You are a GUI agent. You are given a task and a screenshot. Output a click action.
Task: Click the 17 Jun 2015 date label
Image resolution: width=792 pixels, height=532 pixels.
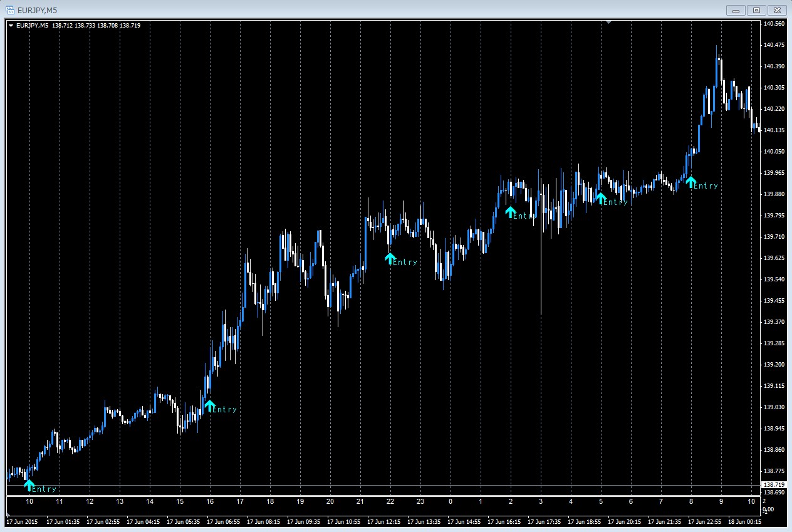[22, 521]
